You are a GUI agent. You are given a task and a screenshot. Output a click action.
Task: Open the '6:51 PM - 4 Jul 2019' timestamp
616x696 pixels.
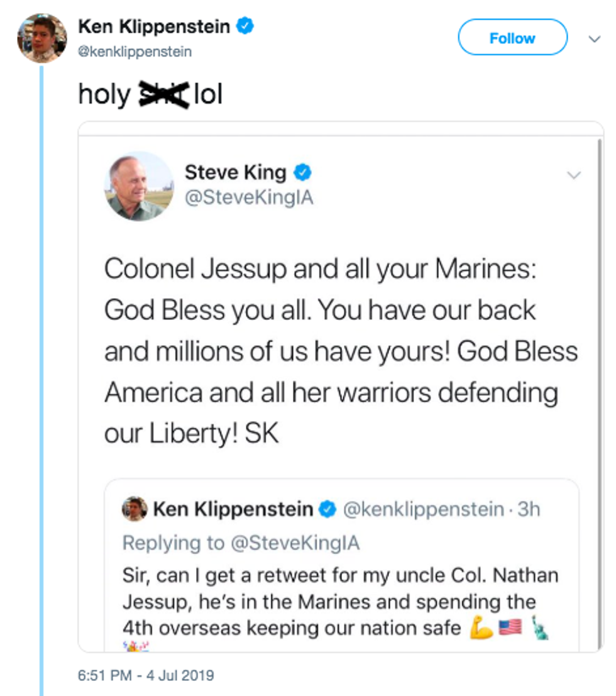click(146, 676)
